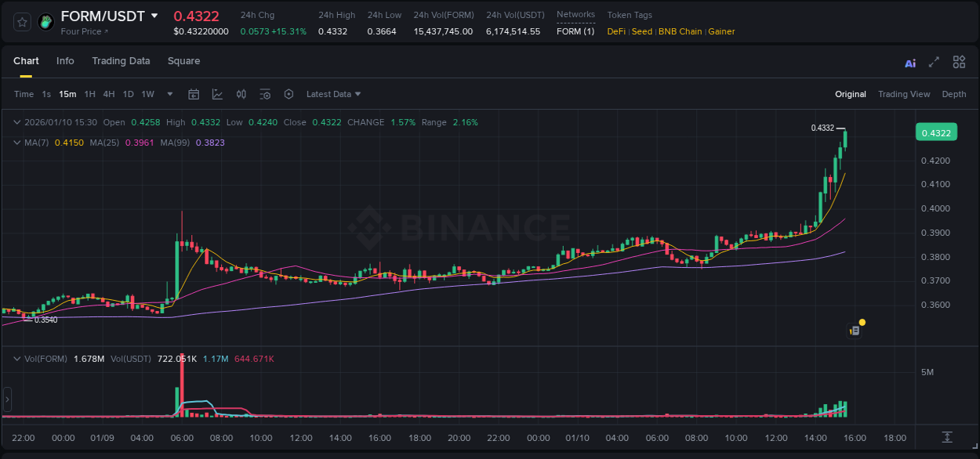980x459 pixels.
Task: Open the indicator list settings
Action: click(265, 94)
